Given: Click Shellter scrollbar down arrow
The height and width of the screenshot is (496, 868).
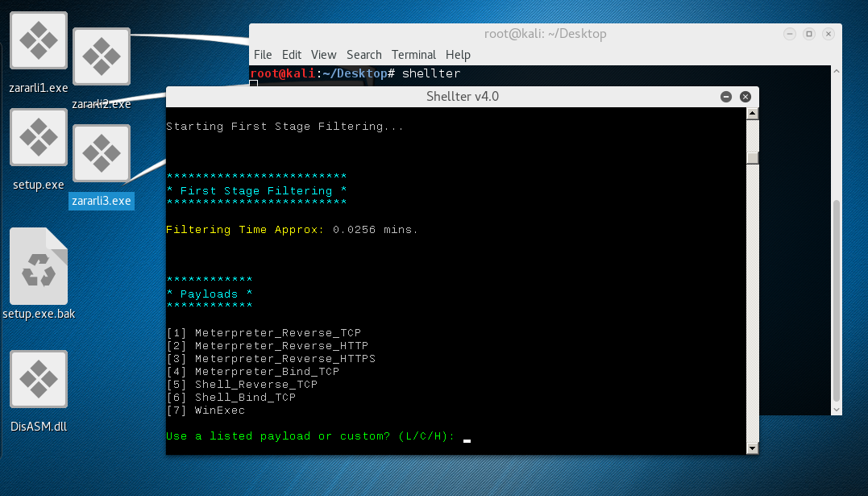Looking at the screenshot, I should 753,448.
